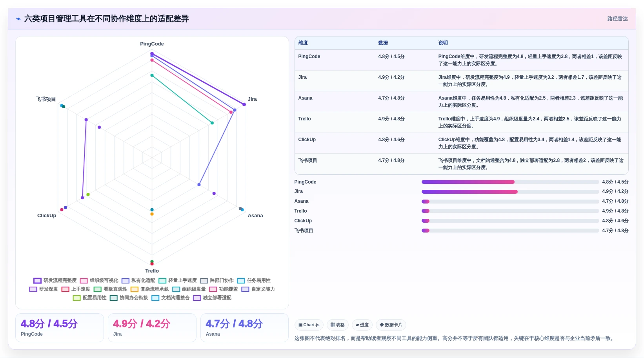This screenshot has height=358, width=644.
Task: Click the chart title 六类项目管理工具在不同协作维度上的适配差异
Action: click(106, 19)
